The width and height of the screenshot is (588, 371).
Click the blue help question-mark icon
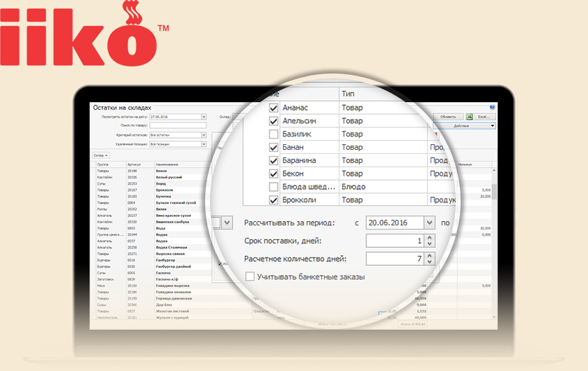[x=492, y=107]
